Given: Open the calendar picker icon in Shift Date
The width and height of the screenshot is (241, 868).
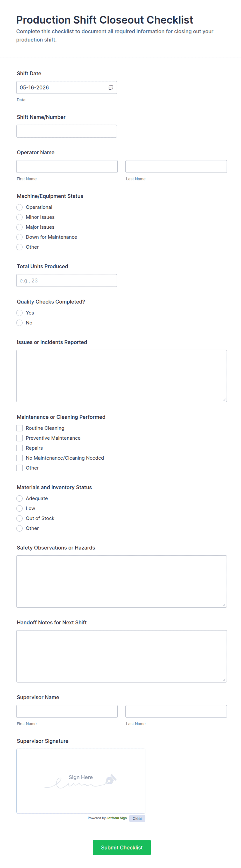Looking at the screenshot, I should click(111, 88).
